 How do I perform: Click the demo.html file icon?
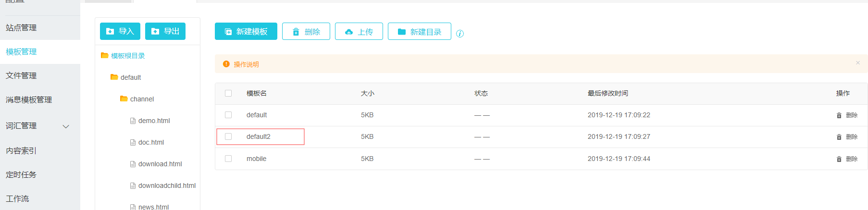click(133, 121)
